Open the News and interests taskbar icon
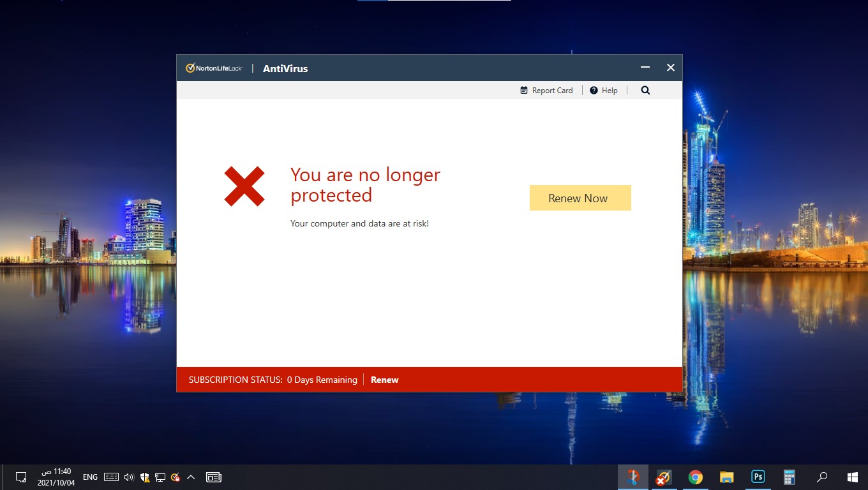The width and height of the screenshot is (868, 490). coord(214,477)
